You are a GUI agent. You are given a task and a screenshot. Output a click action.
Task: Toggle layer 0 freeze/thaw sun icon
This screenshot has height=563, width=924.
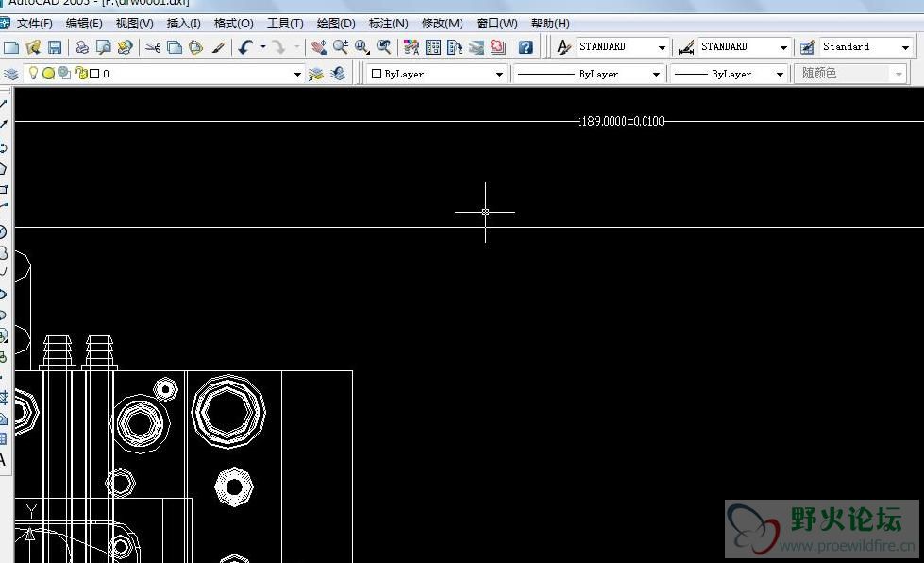point(49,73)
